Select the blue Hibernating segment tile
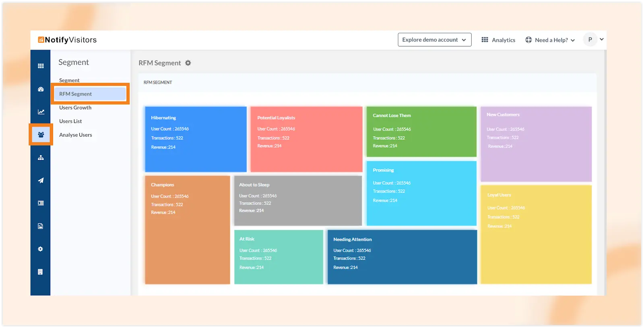Screen dimensions: 644x328 pos(196,139)
